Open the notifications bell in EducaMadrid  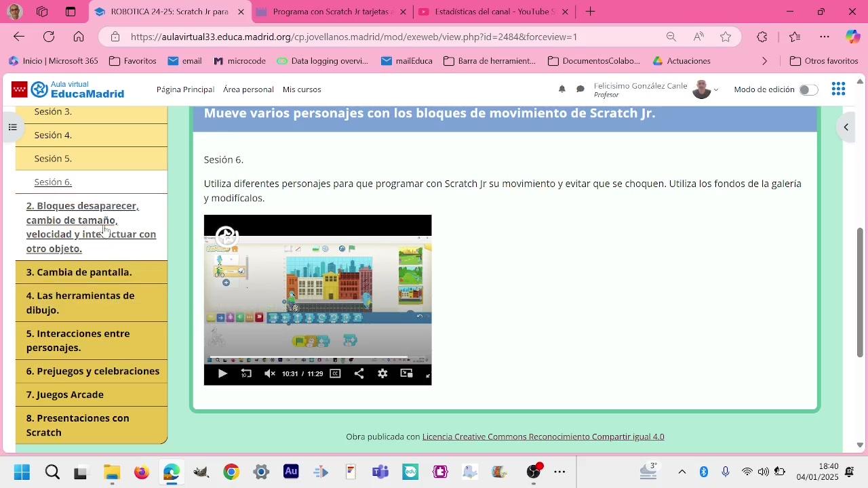[x=561, y=89]
